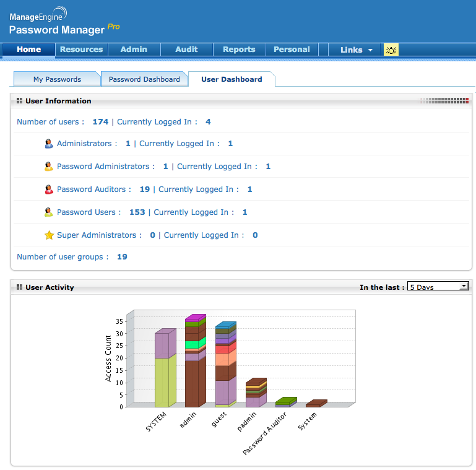Click the Password Administrators user icon

[x=48, y=167]
